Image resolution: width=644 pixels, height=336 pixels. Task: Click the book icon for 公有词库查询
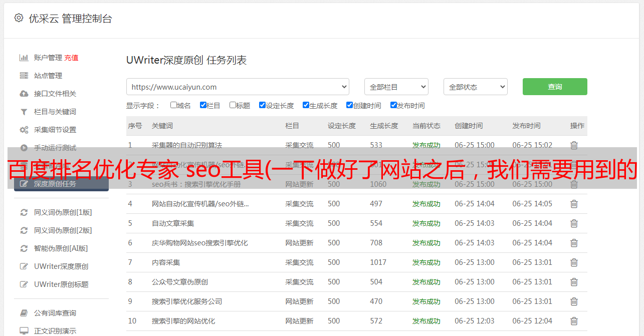pyautogui.click(x=24, y=313)
